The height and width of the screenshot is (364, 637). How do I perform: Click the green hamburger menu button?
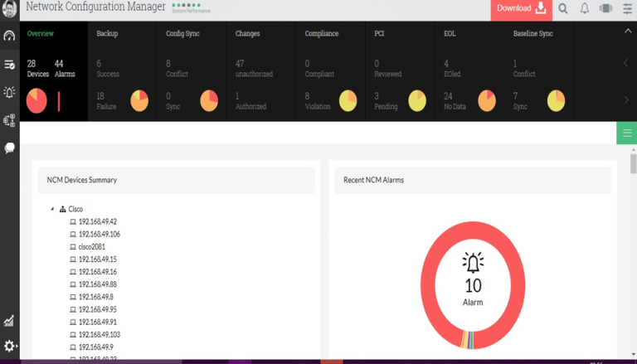[626, 133]
